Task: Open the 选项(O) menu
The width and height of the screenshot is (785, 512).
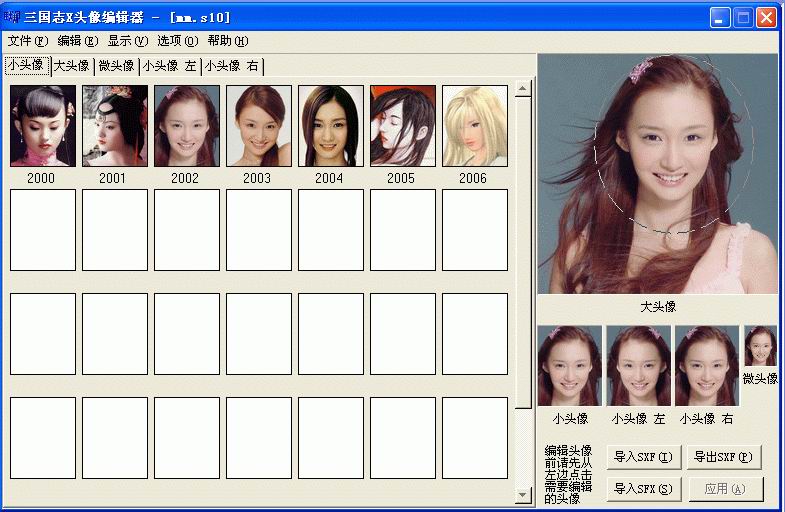Action: point(178,41)
